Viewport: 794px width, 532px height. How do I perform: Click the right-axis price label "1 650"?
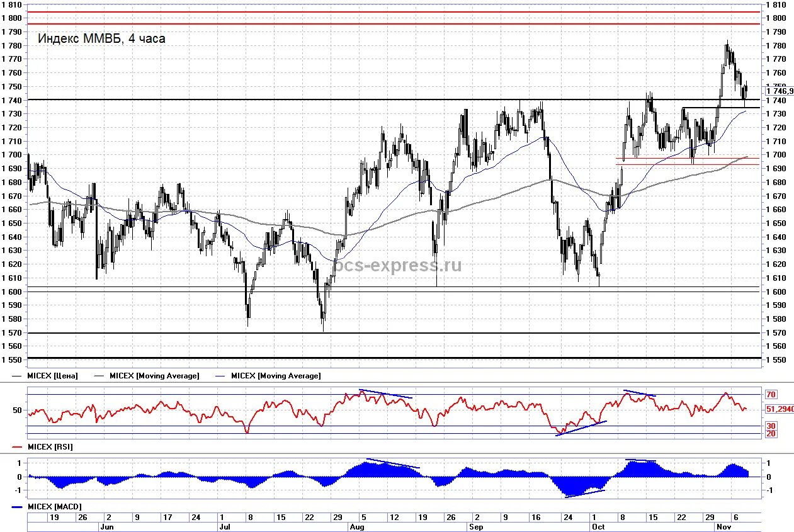(x=776, y=224)
